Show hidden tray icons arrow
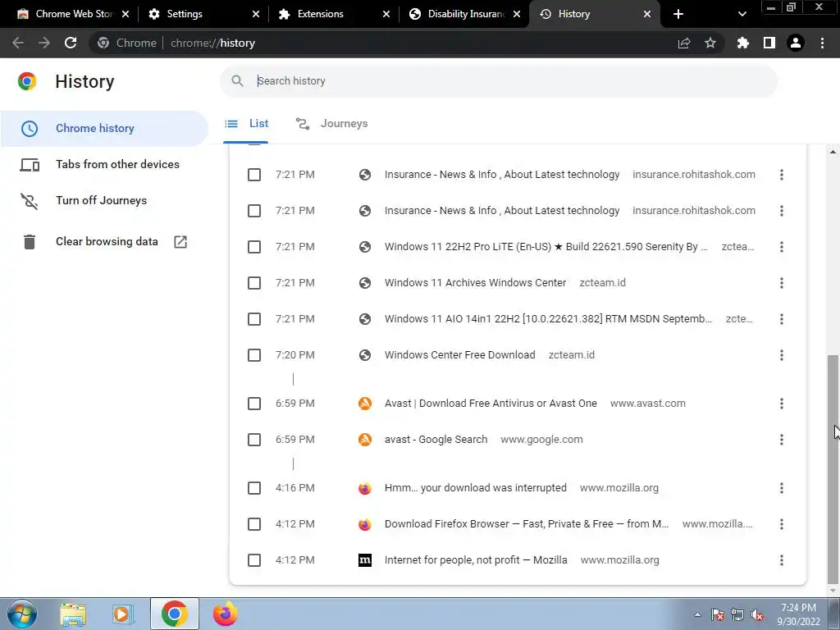This screenshot has height=630, width=840. point(697,615)
